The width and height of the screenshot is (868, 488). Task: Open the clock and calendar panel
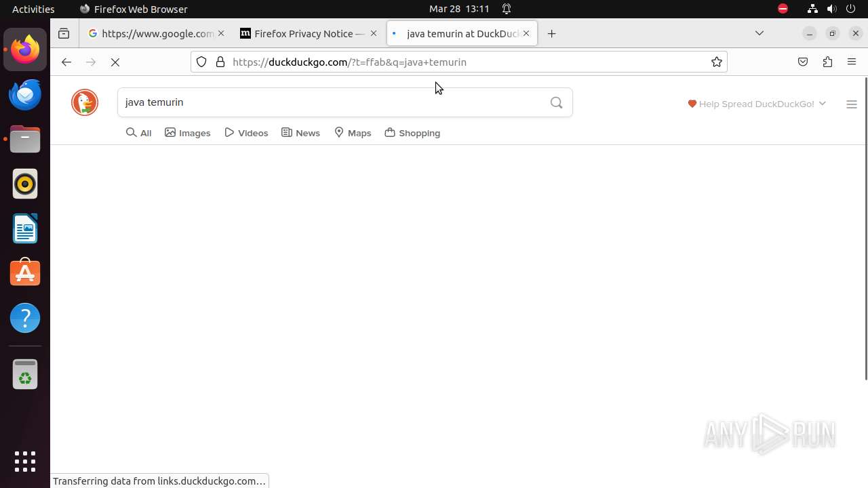[x=459, y=9]
